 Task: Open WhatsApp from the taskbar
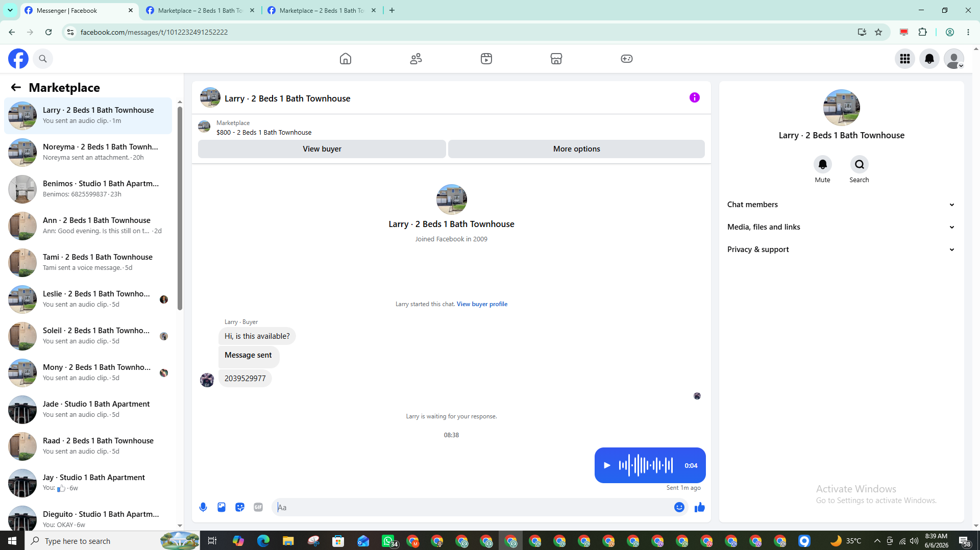pyautogui.click(x=388, y=541)
